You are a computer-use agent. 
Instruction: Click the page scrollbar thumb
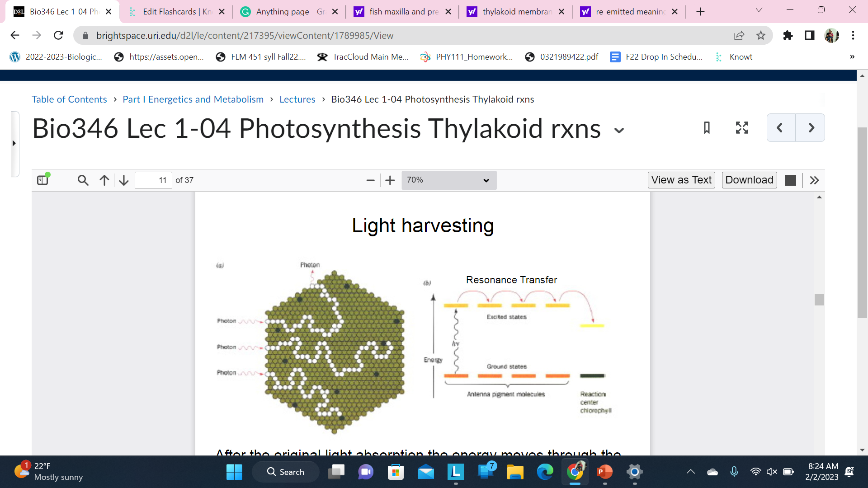pyautogui.click(x=862, y=223)
